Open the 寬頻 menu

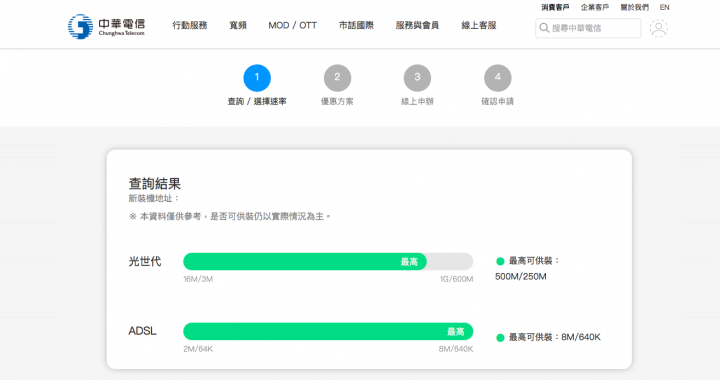238,25
